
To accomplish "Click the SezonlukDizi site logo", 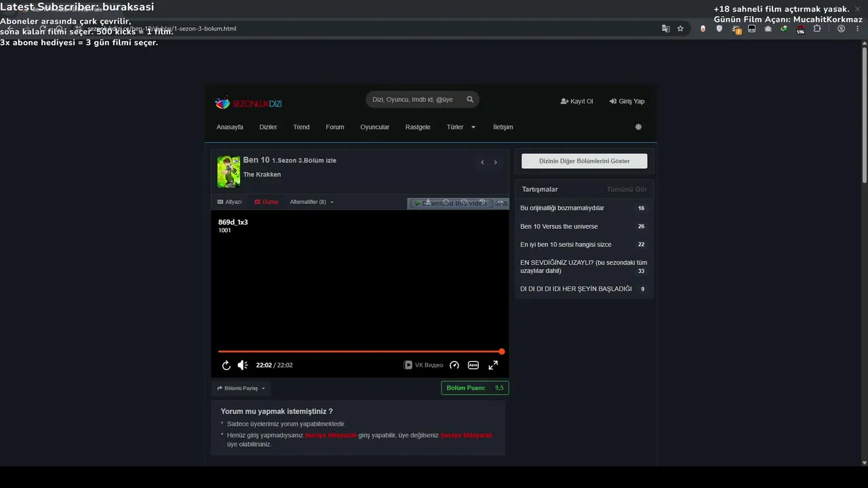I will [x=248, y=103].
